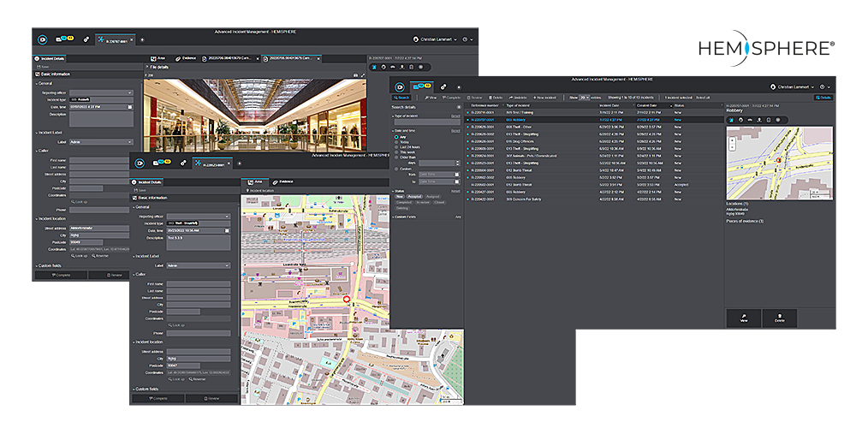This screenshot has height=428, width=868.
Task: Open Christian Lammert user menu in list window
Action: pos(794,87)
